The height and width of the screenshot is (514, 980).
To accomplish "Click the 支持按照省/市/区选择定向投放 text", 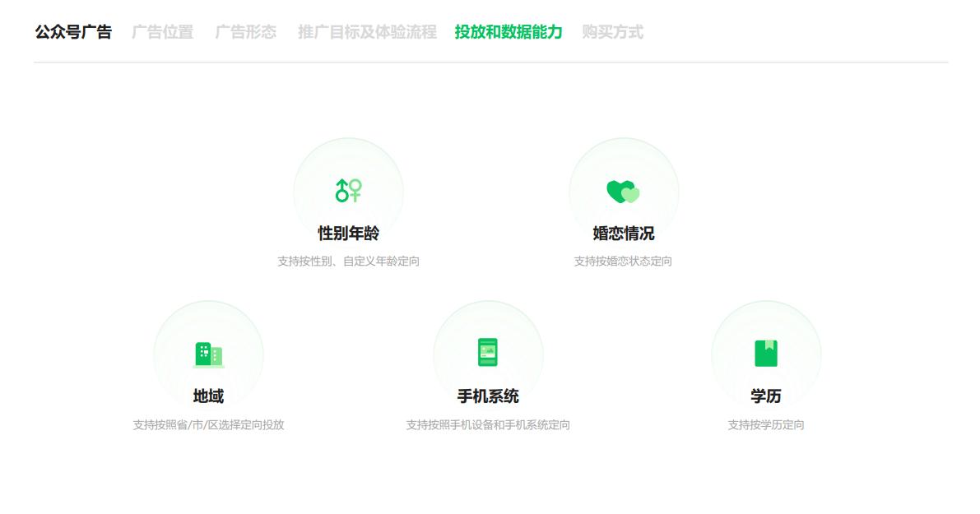I will pos(209,424).
